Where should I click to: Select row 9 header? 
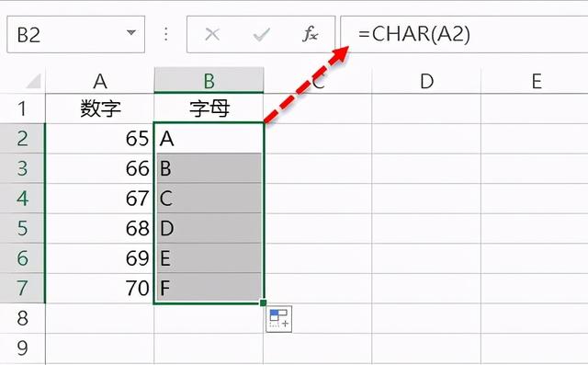pos(22,348)
